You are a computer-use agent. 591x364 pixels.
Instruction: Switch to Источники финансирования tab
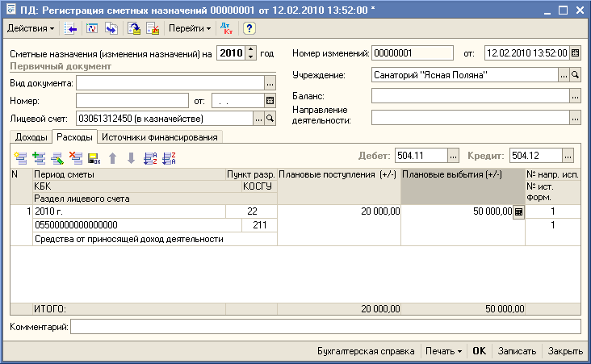(160, 138)
